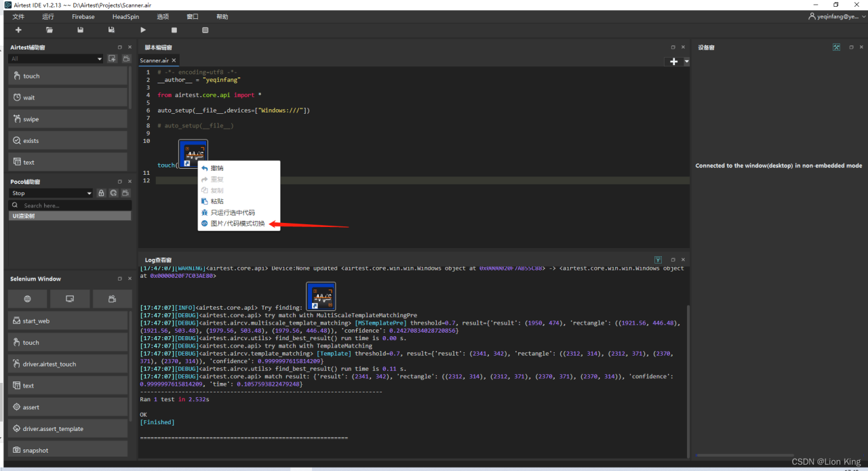Click the Selenium touch button

click(68, 342)
